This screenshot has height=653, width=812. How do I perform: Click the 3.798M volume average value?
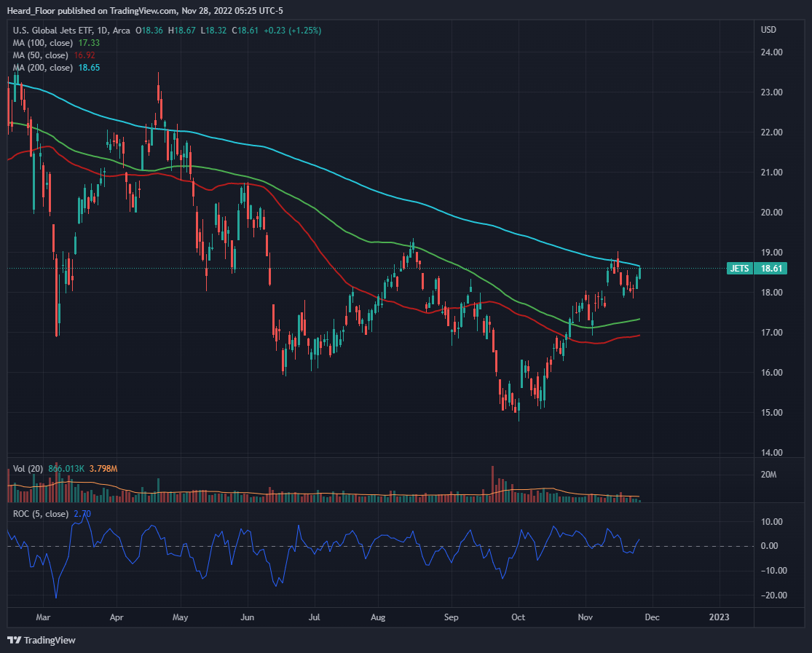(x=103, y=469)
